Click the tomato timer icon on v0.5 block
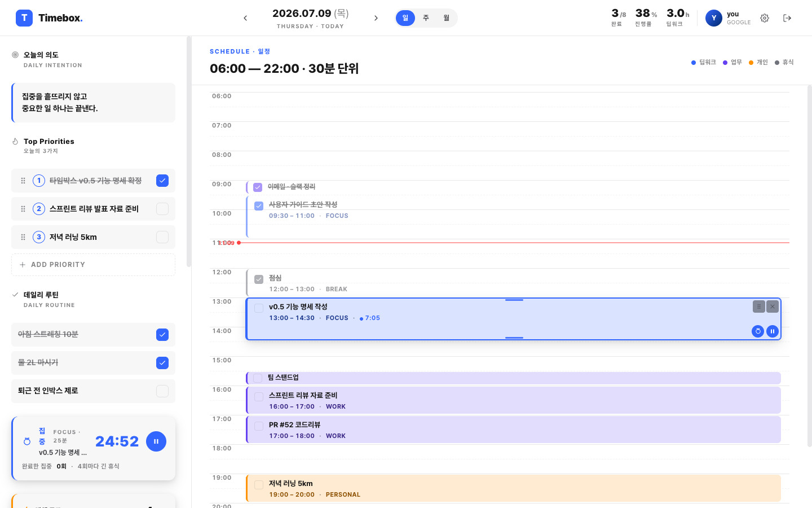Image resolution: width=812 pixels, height=508 pixels. (x=758, y=331)
